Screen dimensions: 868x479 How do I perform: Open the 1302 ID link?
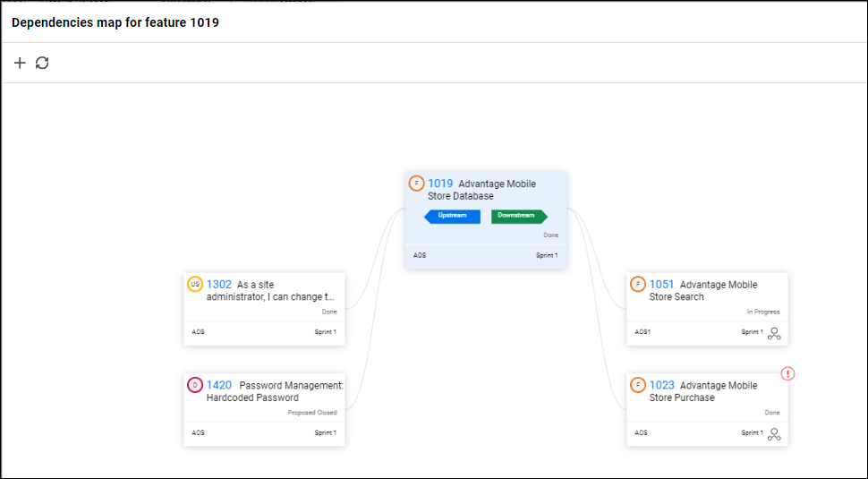[219, 285]
